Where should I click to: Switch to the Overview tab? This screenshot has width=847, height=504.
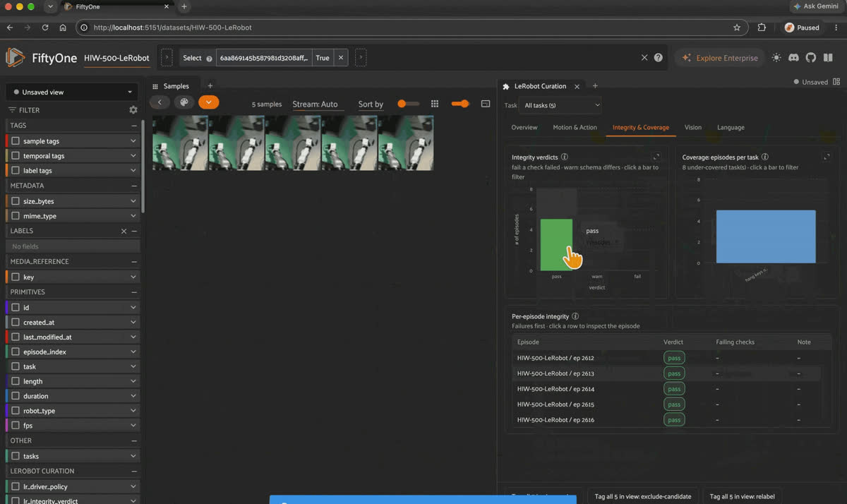[x=524, y=128]
